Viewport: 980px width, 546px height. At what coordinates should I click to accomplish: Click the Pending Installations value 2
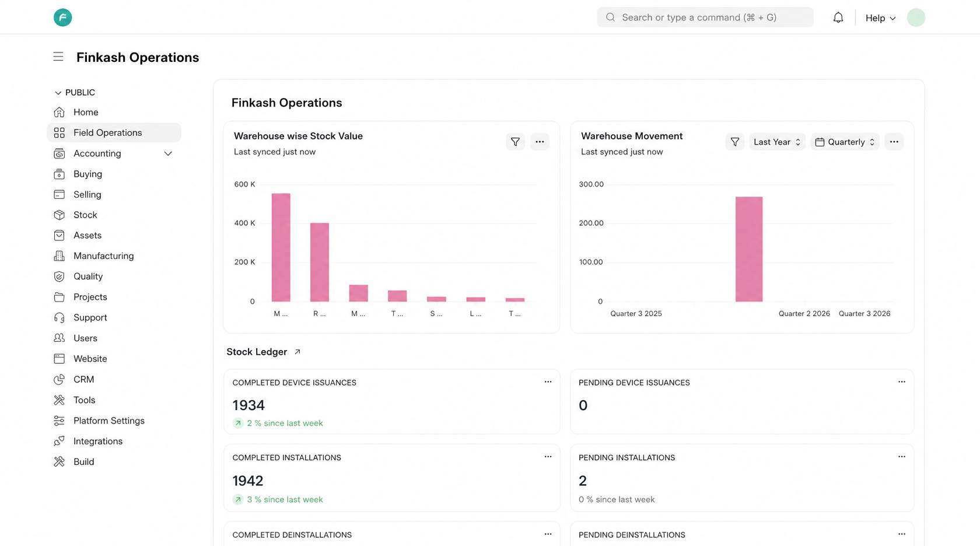click(583, 481)
